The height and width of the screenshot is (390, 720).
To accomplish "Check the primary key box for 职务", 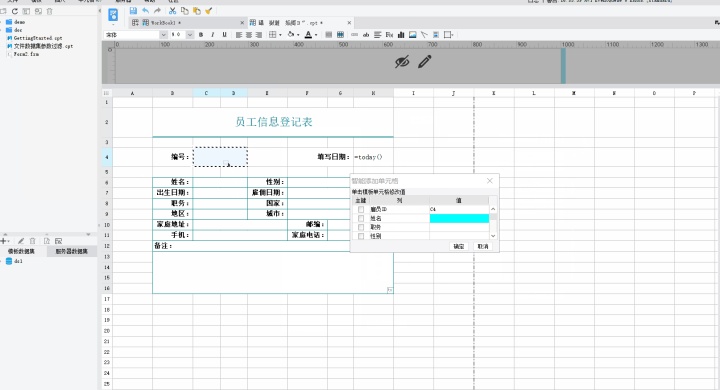I will coord(361,227).
